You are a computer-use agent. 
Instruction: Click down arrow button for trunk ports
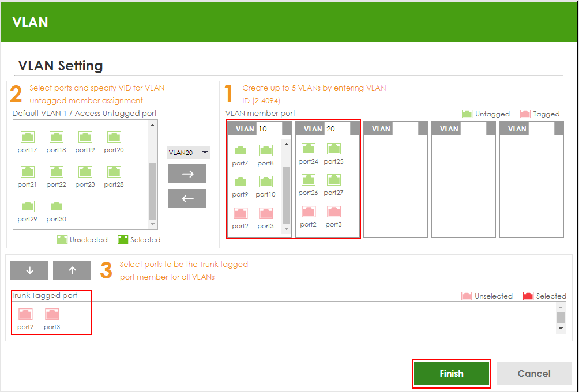pos(29,270)
